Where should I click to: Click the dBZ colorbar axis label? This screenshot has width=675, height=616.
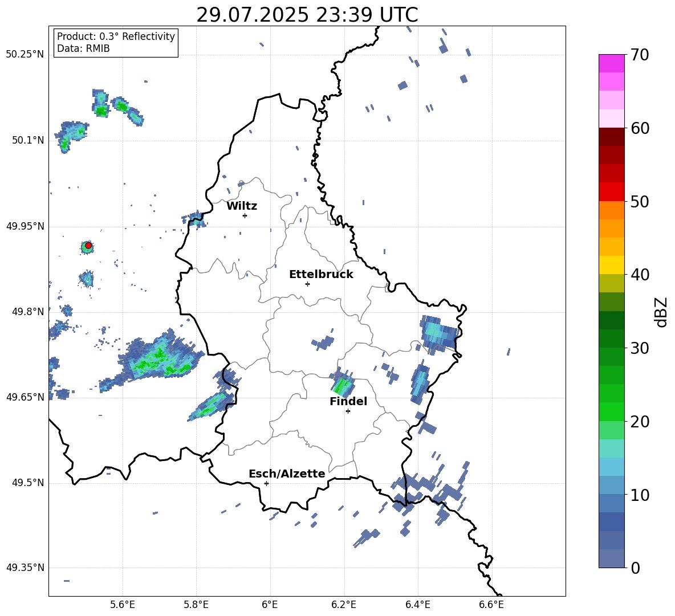[x=662, y=312]
